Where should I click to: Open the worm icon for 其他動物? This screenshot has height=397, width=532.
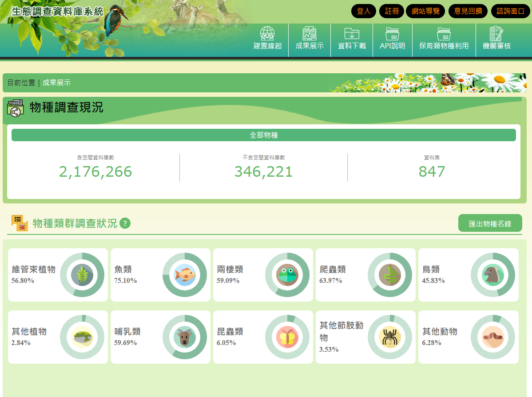pyautogui.click(x=492, y=337)
